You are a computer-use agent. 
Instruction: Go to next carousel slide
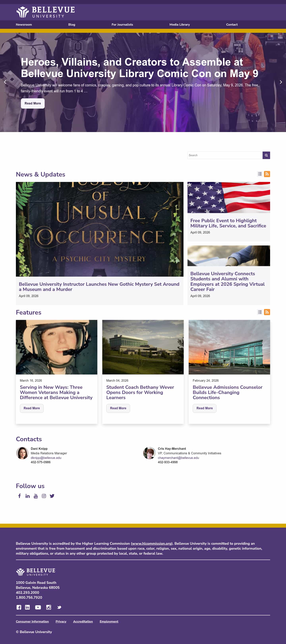[x=281, y=82]
